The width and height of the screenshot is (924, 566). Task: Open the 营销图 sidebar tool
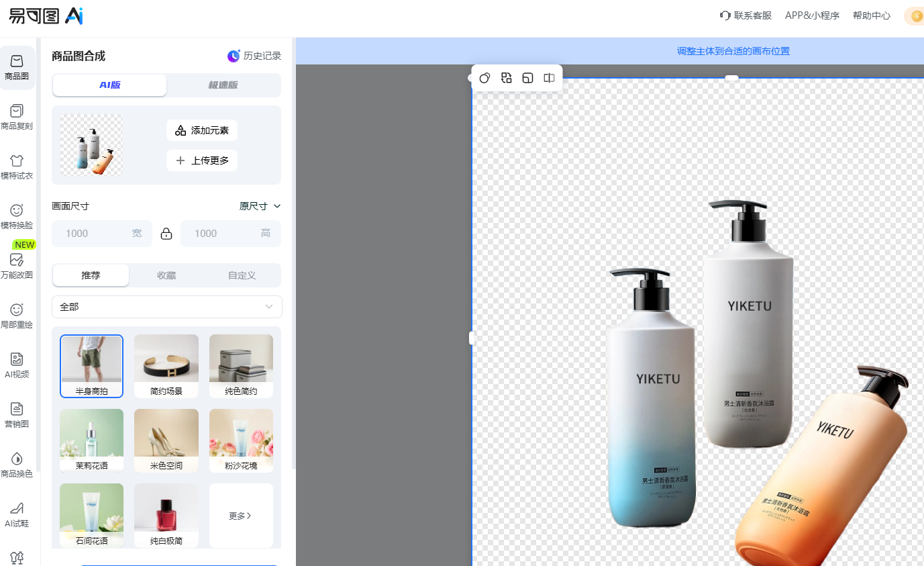[17, 416]
